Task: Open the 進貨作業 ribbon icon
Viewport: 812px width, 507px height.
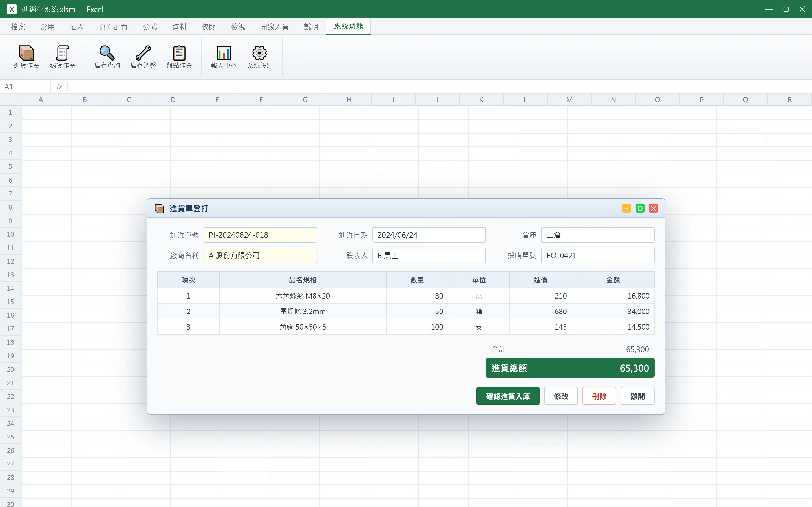Action: coord(27,57)
